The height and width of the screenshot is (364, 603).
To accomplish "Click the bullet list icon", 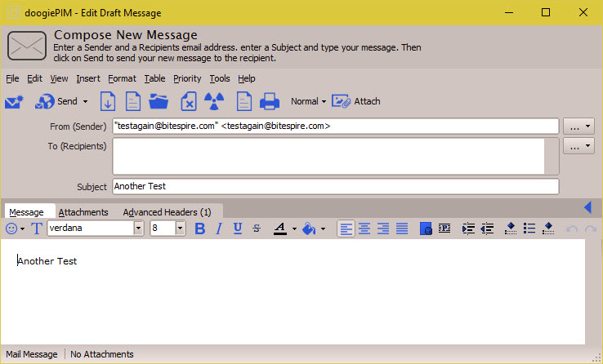I will pos(529,229).
